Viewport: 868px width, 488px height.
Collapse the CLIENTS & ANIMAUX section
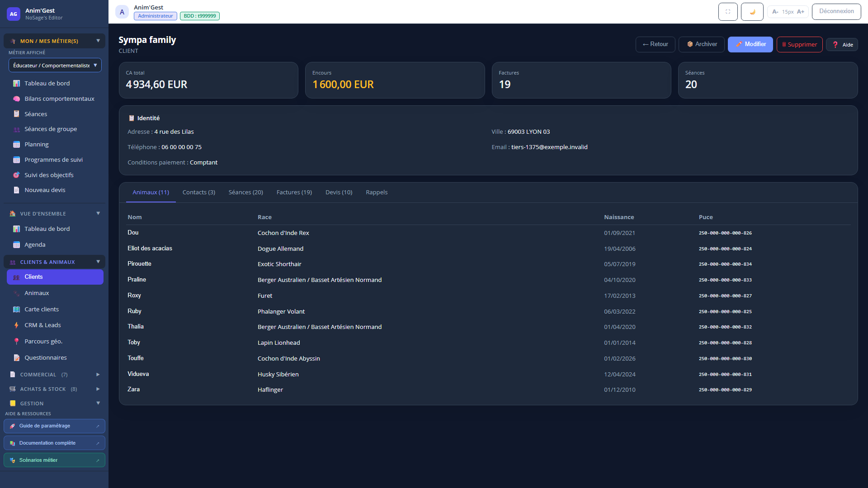point(54,262)
